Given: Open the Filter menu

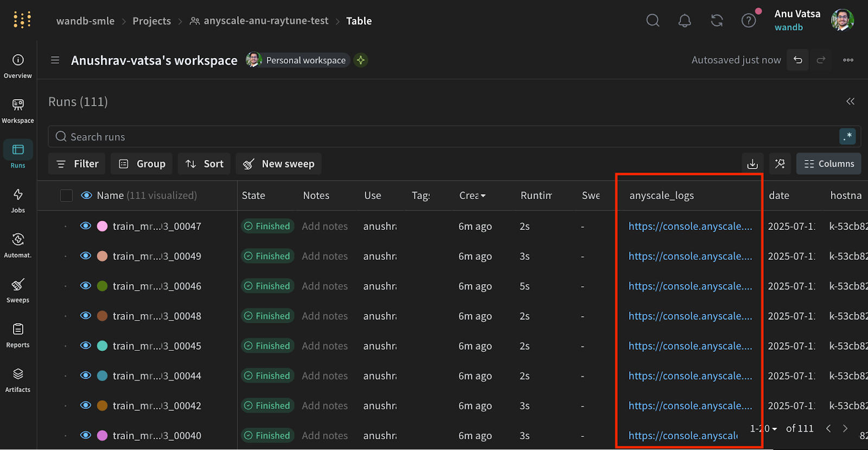Looking at the screenshot, I should (x=77, y=164).
